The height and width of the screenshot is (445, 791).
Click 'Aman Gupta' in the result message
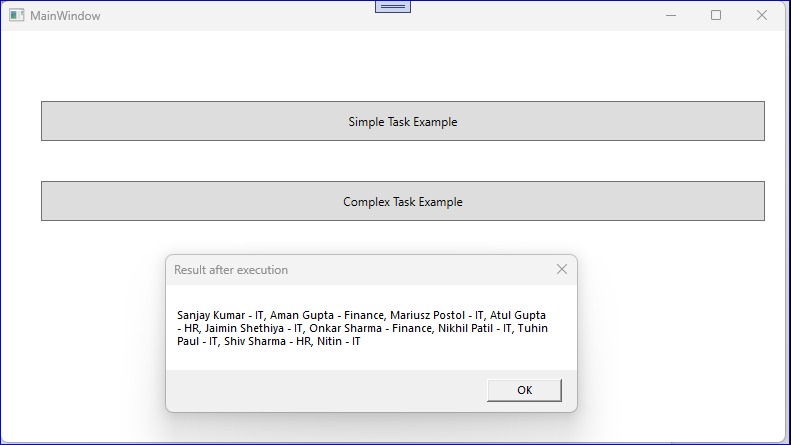point(302,315)
